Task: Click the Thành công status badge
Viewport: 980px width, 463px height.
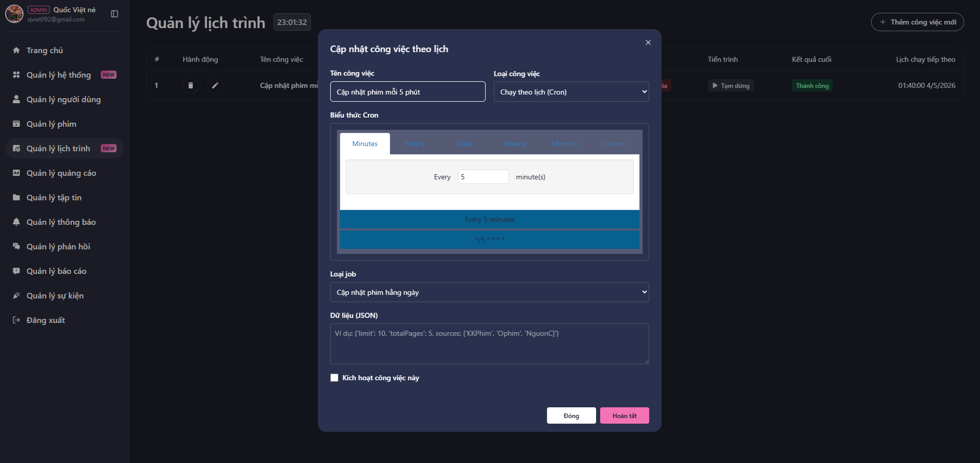Action: pos(812,86)
